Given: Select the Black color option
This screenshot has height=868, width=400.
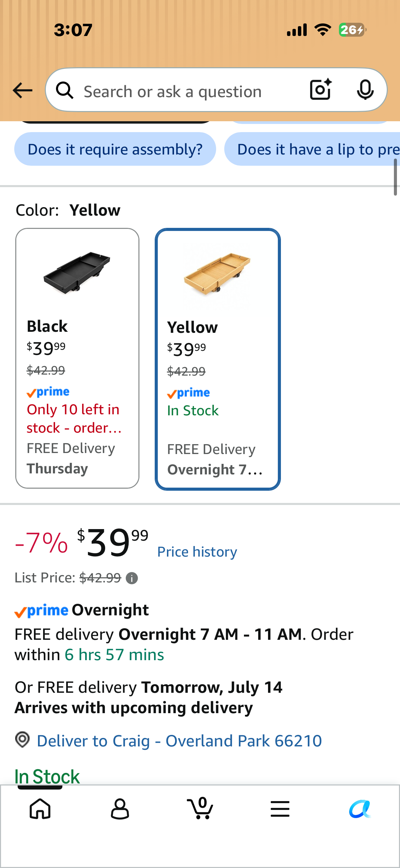Looking at the screenshot, I should (x=77, y=358).
